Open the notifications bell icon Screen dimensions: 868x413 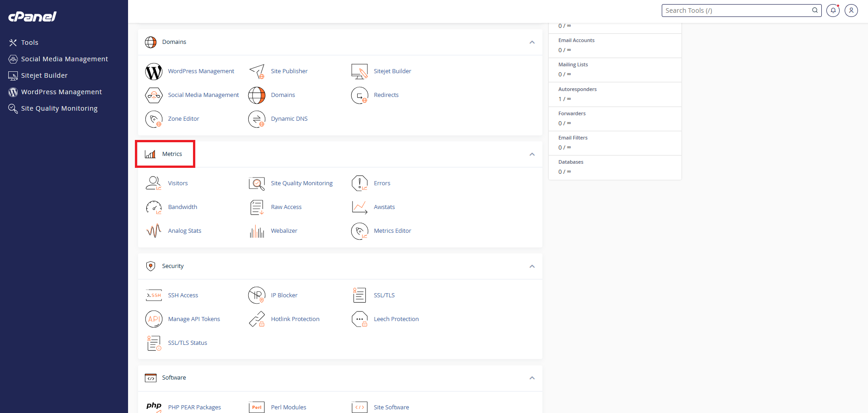click(x=833, y=11)
